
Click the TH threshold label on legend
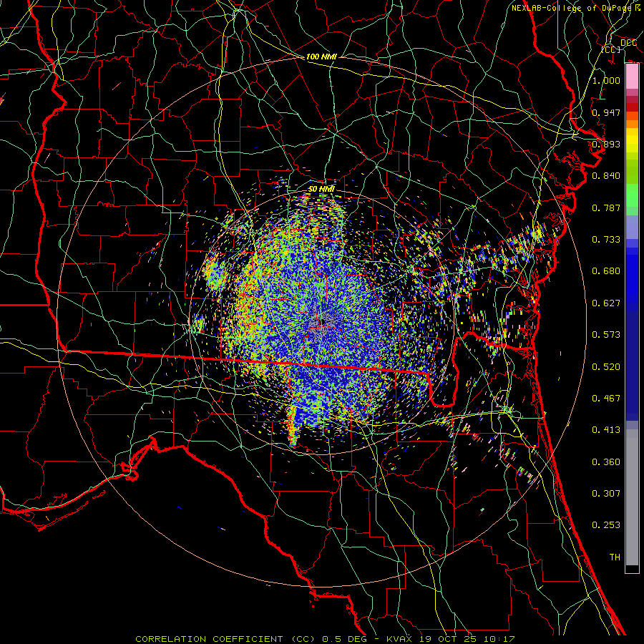(615, 557)
